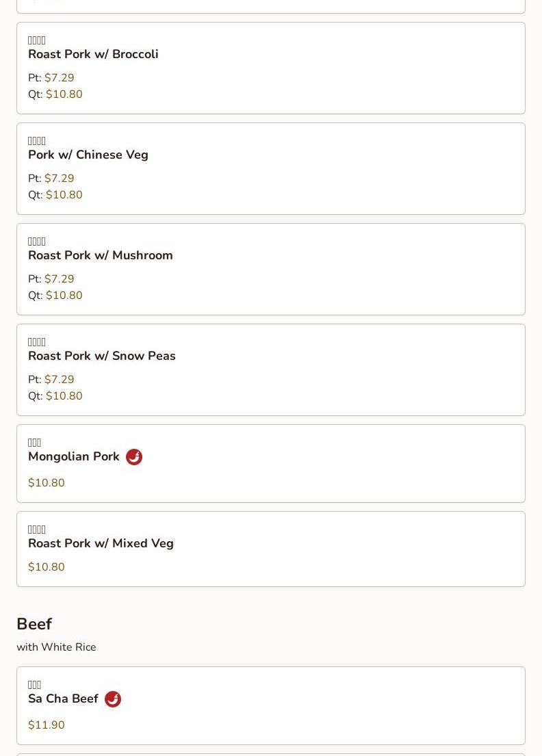This screenshot has height=756, width=542.
Task: Select the quart price for Roast Pork w/ Broccoli
Action: [64, 94]
